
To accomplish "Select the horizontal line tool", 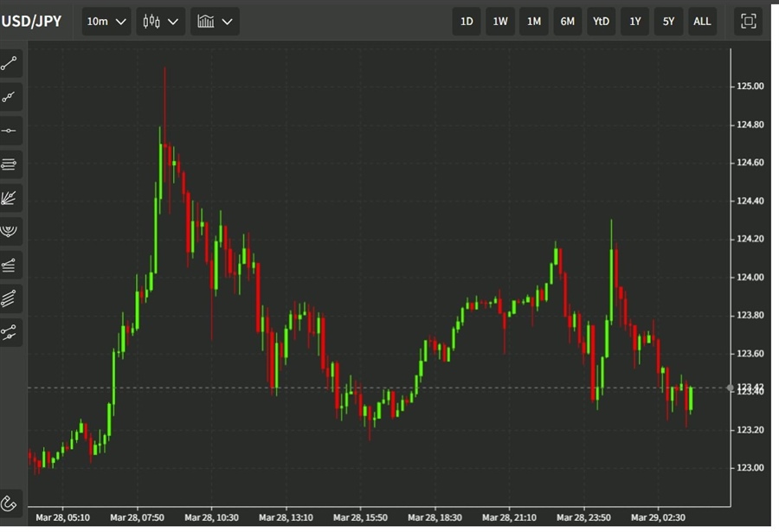I will tap(9, 131).
